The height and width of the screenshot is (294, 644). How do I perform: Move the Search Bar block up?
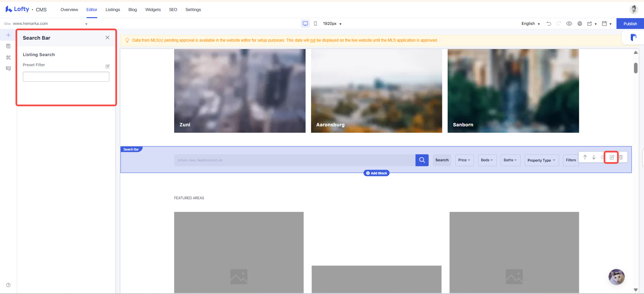pos(585,157)
